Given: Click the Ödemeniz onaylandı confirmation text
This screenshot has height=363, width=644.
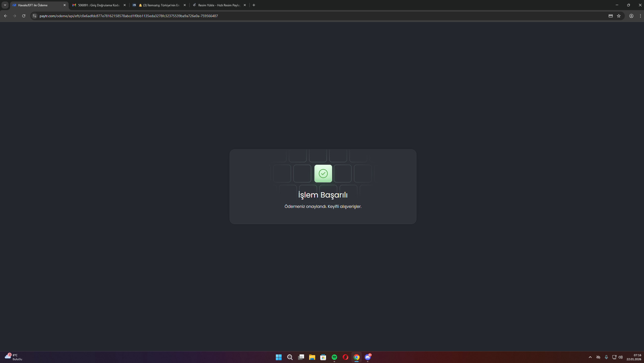Looking at the screenshot, I should [323, 207].
